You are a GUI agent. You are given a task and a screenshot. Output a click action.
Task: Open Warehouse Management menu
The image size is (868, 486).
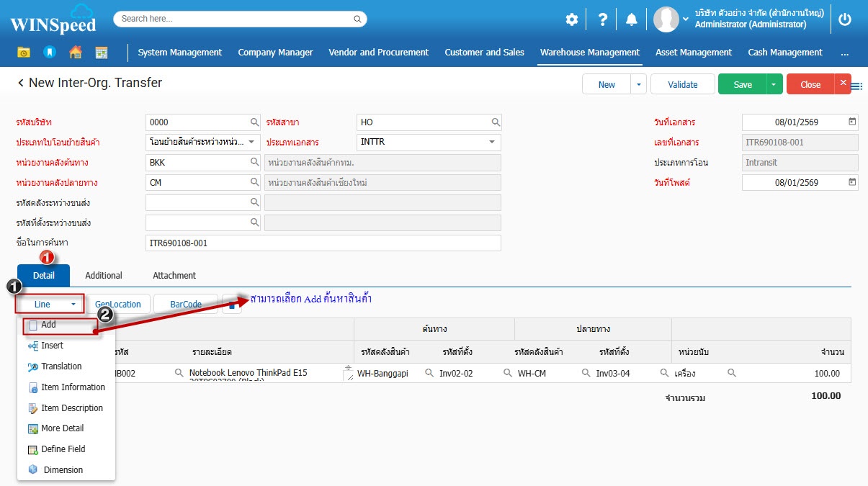click(x=589, y=53)
